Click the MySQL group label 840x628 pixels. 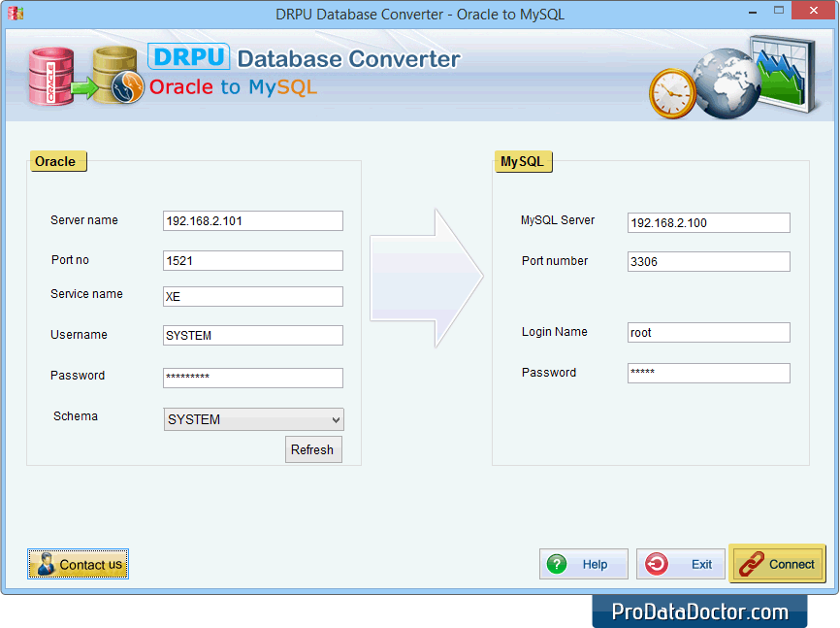tap(523, 161)
